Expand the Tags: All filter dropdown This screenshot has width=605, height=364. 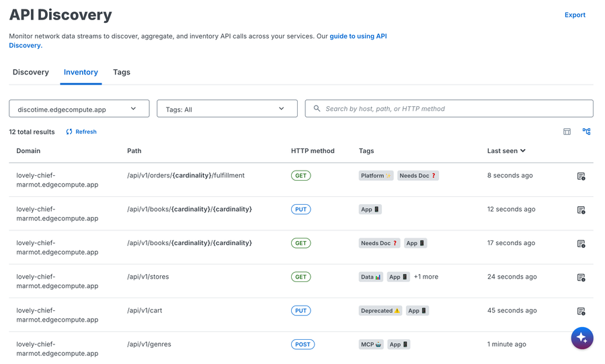pos(227,109)
